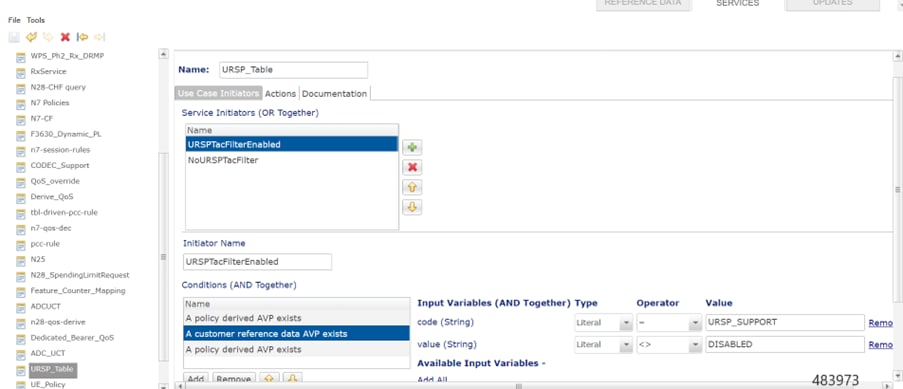
Task: Click the yellow undo arrow toolbar icon
Action: pos(31,37)
